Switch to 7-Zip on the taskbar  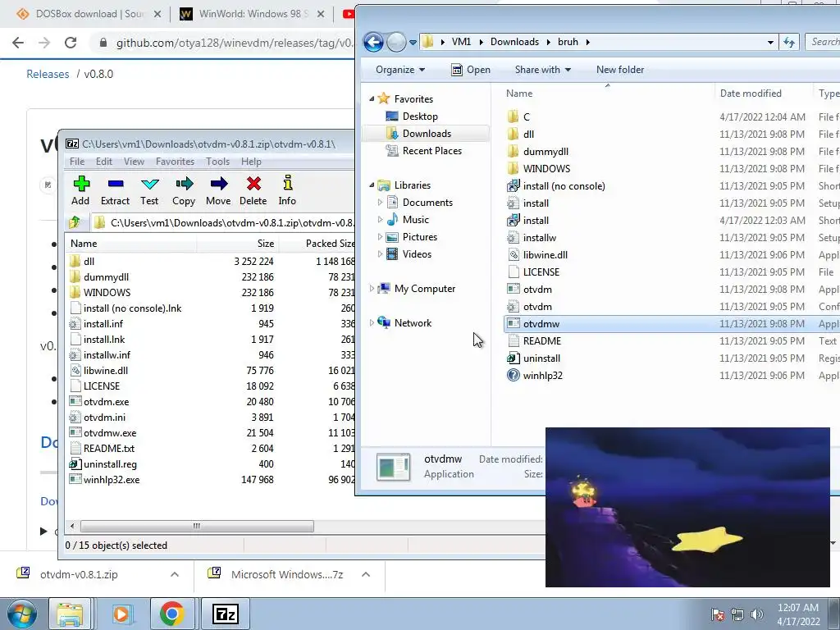coord(225,614)
